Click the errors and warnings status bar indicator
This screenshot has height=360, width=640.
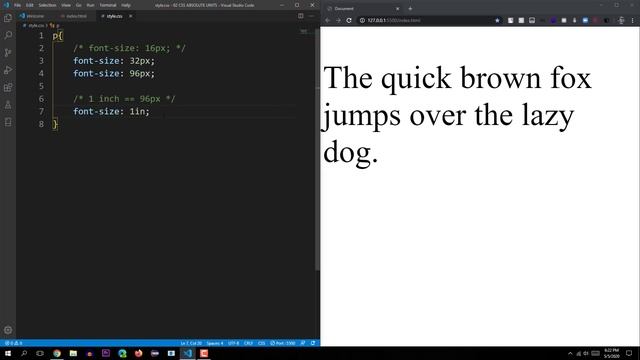coord(13,343)
